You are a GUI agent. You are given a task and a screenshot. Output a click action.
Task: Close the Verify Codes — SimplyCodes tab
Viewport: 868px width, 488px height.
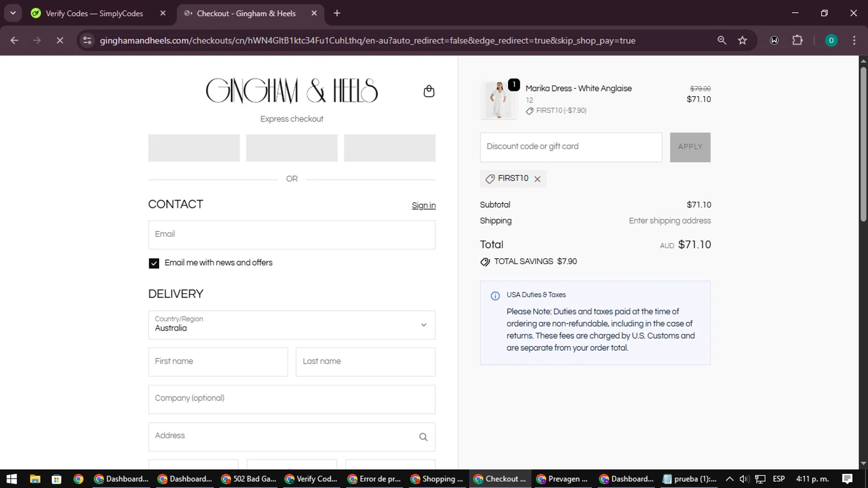tap(163, 13)
